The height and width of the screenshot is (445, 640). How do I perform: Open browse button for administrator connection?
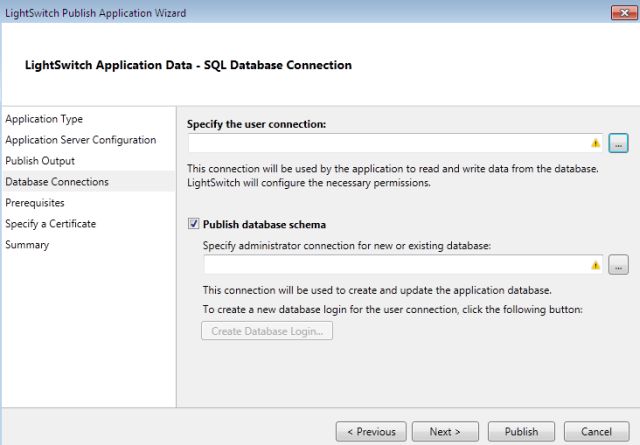618,265
